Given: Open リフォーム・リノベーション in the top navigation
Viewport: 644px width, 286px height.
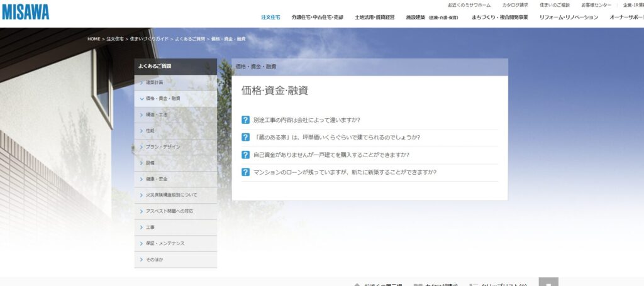Looking at the screenshot, I should (569, 18).
